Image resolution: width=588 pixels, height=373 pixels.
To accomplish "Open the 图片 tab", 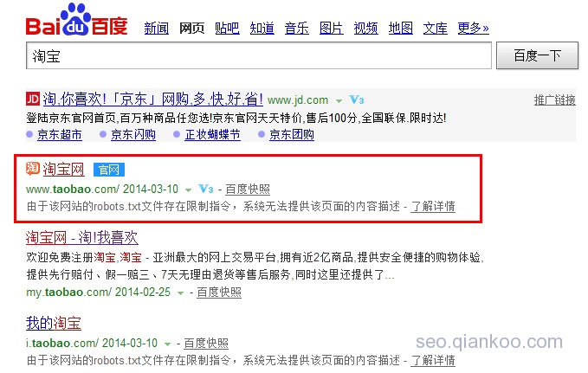I will click(332, 28).
